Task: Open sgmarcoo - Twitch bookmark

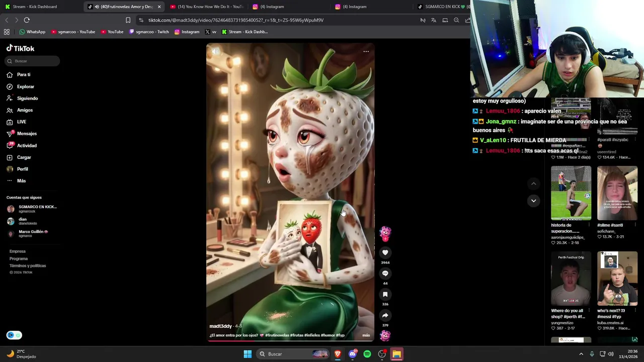Action: click(x=149, y=32)
